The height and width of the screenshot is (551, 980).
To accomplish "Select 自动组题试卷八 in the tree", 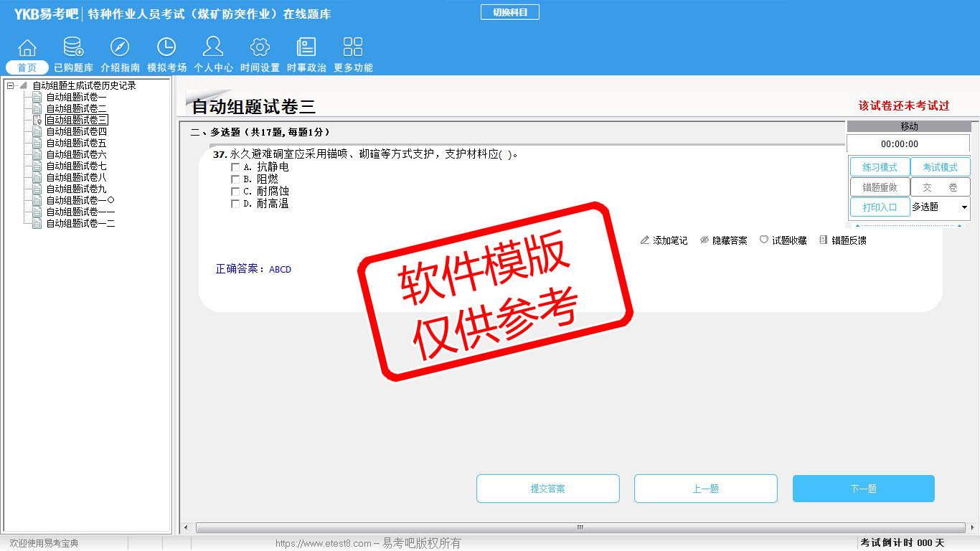I will [x=76, y=177].
